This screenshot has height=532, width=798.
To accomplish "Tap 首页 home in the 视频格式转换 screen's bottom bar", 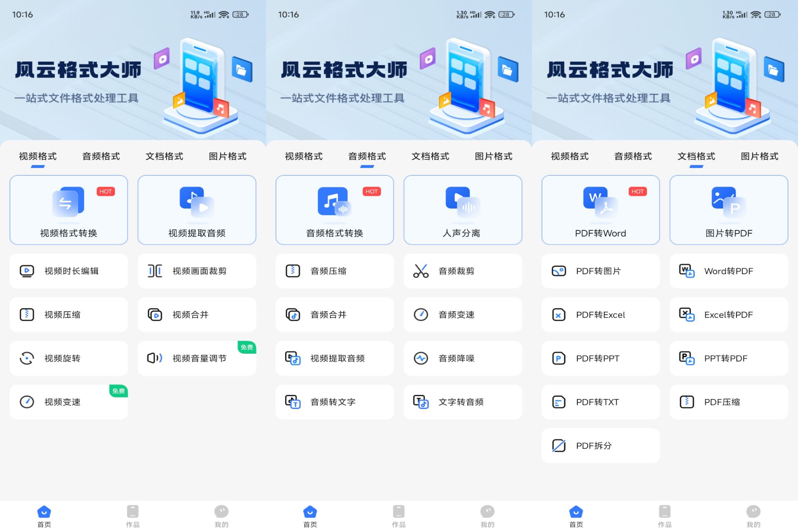I will [44, 516].
